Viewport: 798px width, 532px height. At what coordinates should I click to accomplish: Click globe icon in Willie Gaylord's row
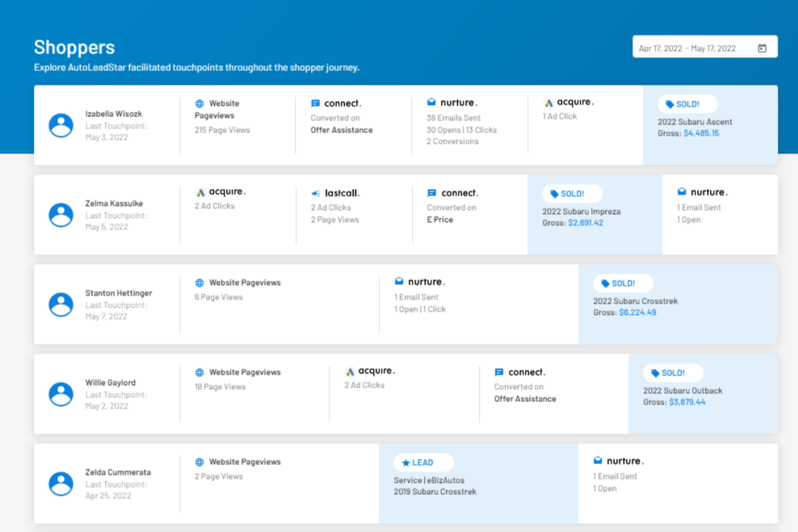coord(199,372)
